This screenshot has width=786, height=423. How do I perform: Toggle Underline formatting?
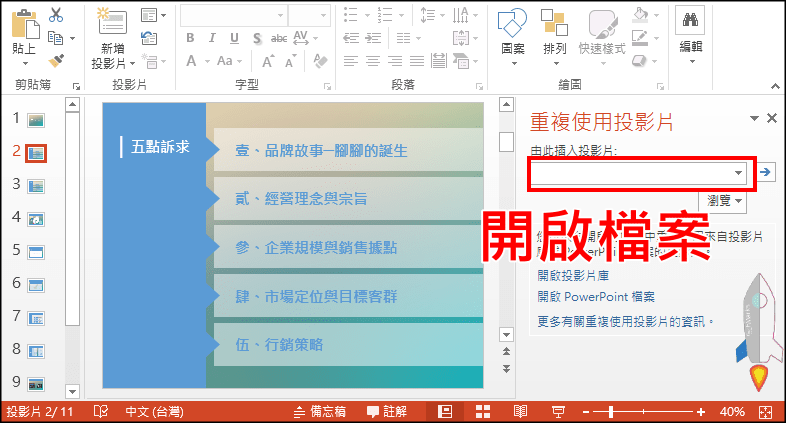(234, 38)
